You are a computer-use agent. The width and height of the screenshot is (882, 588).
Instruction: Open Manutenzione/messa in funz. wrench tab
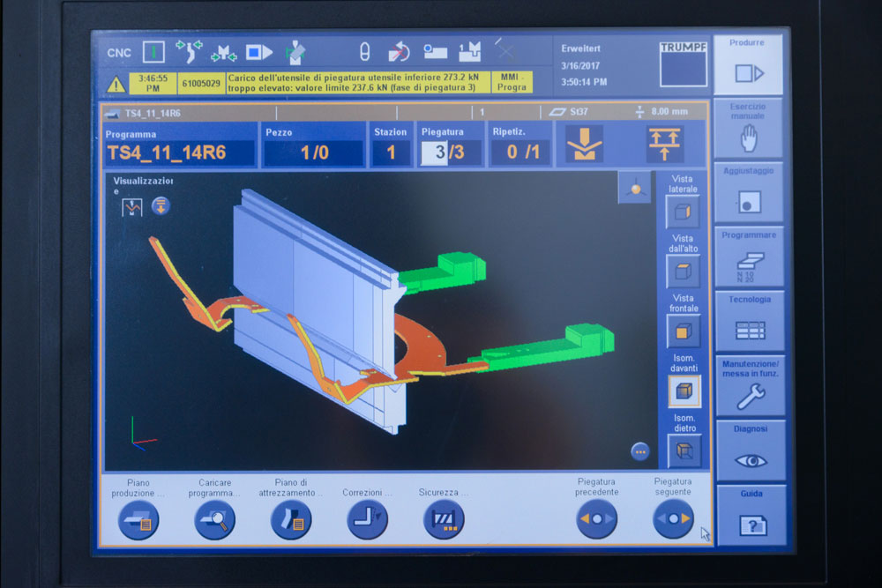tap(751, 386)
